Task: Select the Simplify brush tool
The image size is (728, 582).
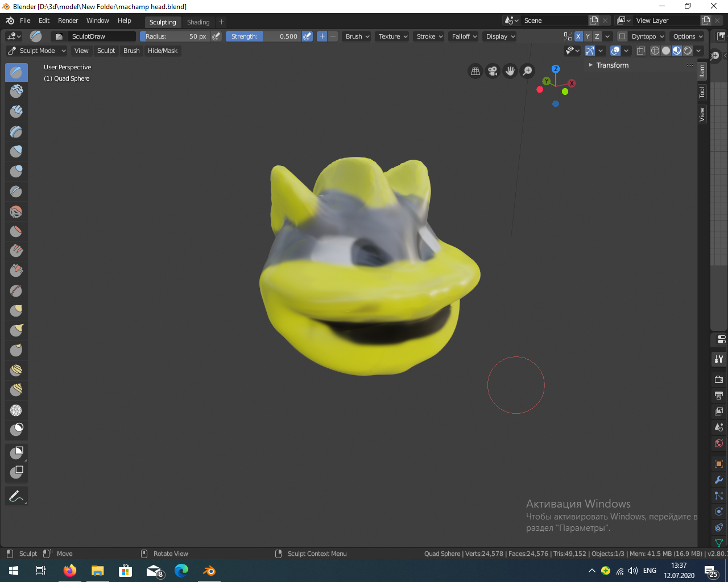Action: [x=16, y=410]
